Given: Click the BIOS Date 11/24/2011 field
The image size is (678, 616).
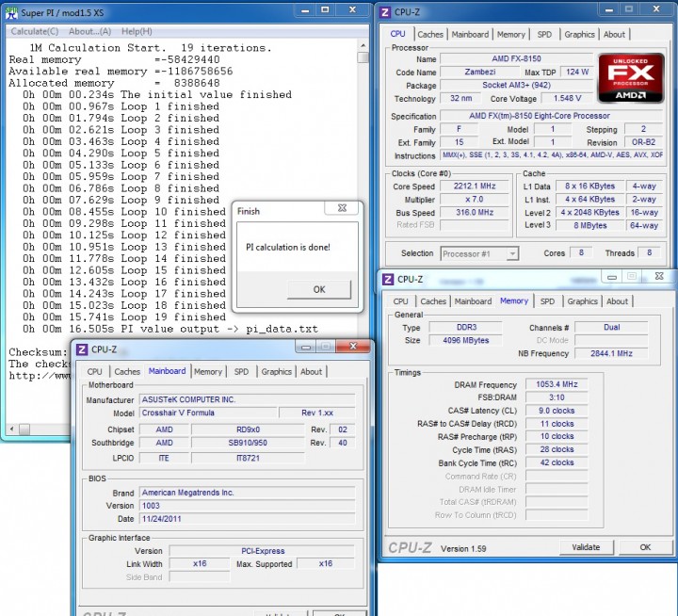Looking at the screenshot, I should 247,519.
